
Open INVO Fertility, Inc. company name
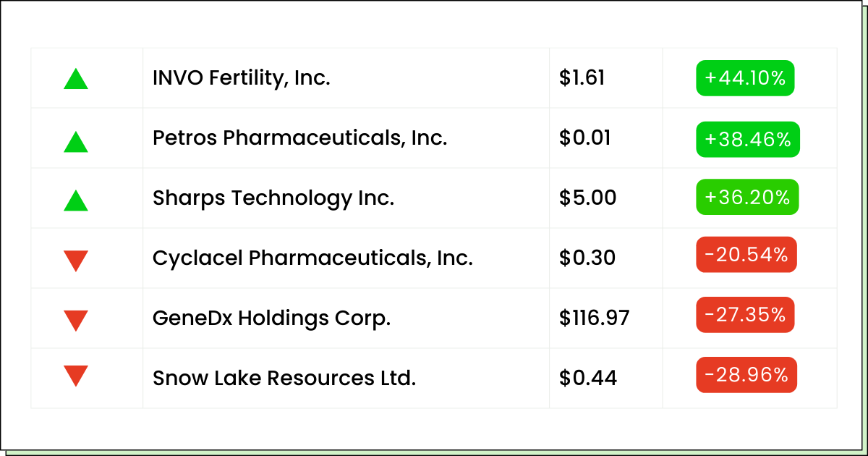pos(242,78)
